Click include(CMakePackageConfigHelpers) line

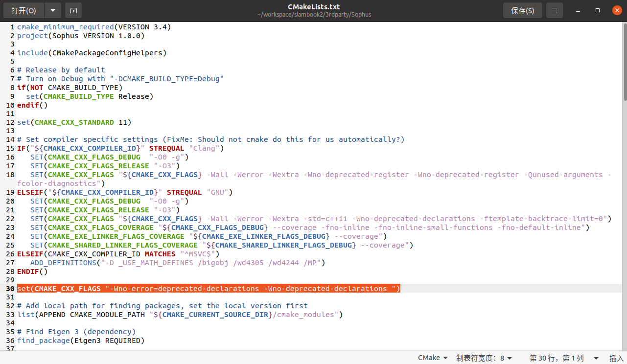[x=92, y=52]
